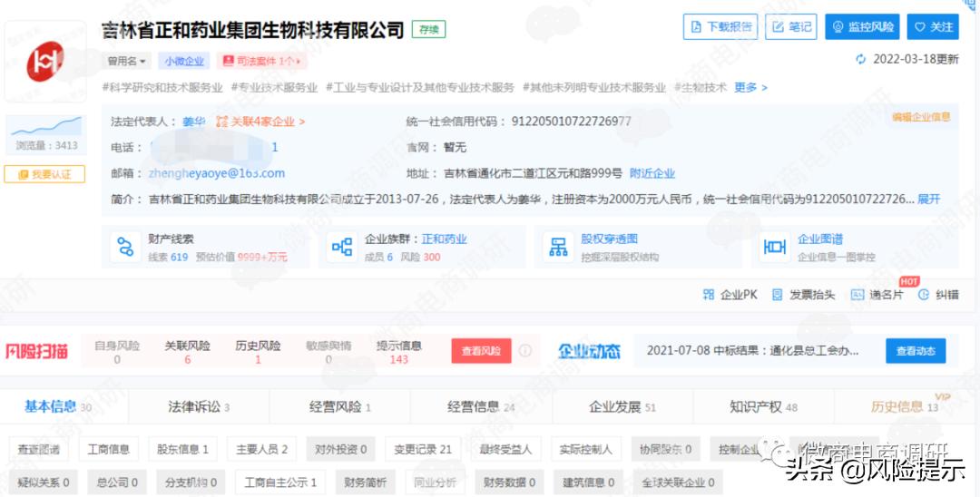The width and height of the screenshot is (980, 497).
Task: Click info icon beside 查看风险
Action: tap(525, 351)
